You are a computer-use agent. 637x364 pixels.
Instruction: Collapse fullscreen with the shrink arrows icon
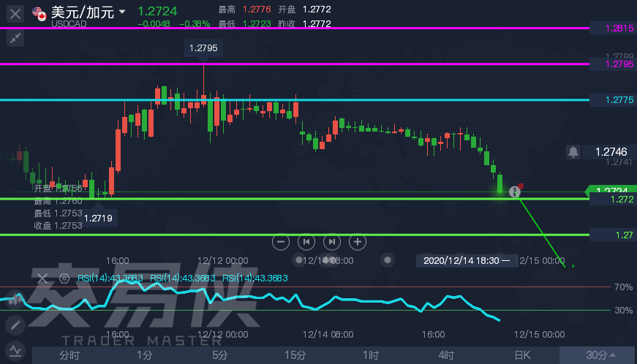point(15,39)
